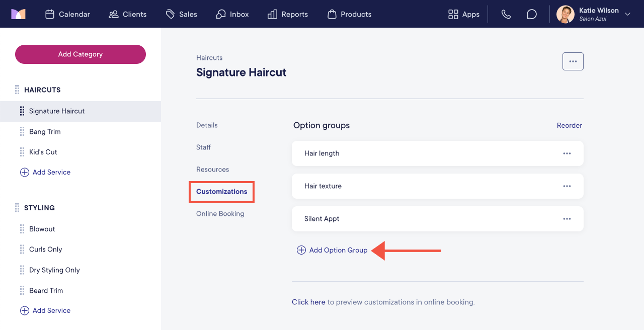The width and height of the screenshot is (644, 330).
Task: Click the HAIRCUTS category drag handle
Action: (x=17, y=90)
